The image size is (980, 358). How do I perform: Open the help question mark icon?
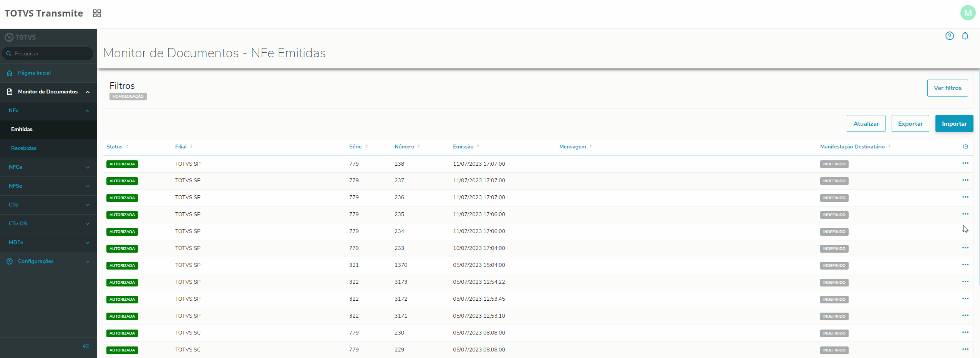(950, 36)
